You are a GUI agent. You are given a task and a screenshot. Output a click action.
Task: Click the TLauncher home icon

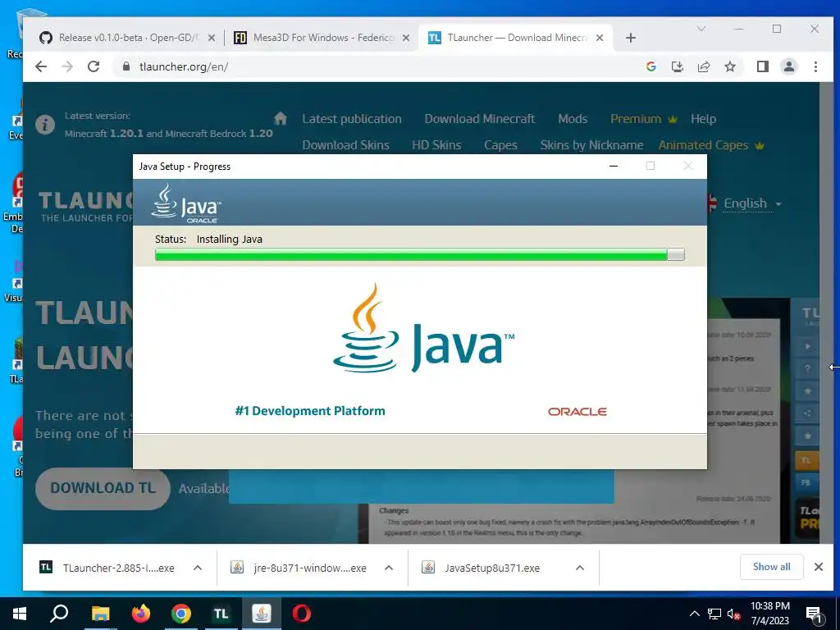[x=281, y=118]
